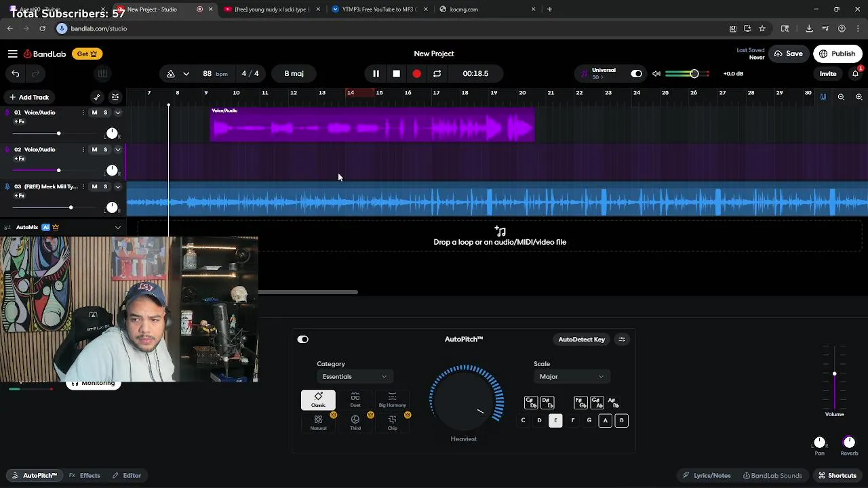Select the Third AutoPitch preset
Screen dimensions: 868x488
pos(355,423)
